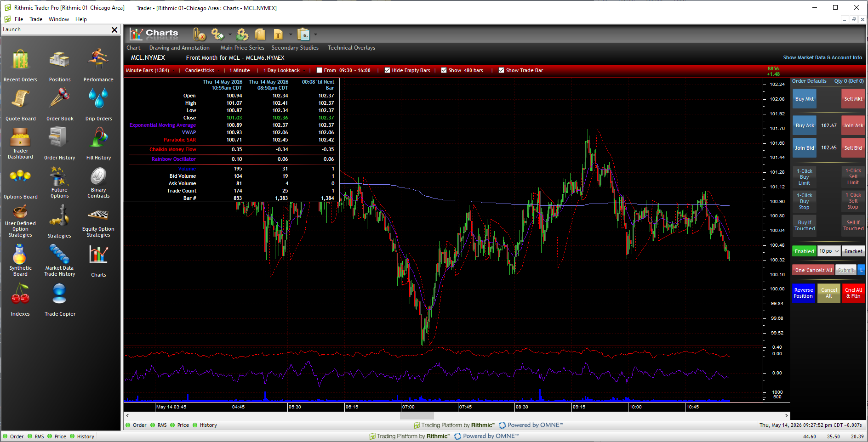The height and width of the screenshot is (442, 868).
Task: Open the Strategies chess-piece icon
Action: pyautogui.click(x=60, y=221)
